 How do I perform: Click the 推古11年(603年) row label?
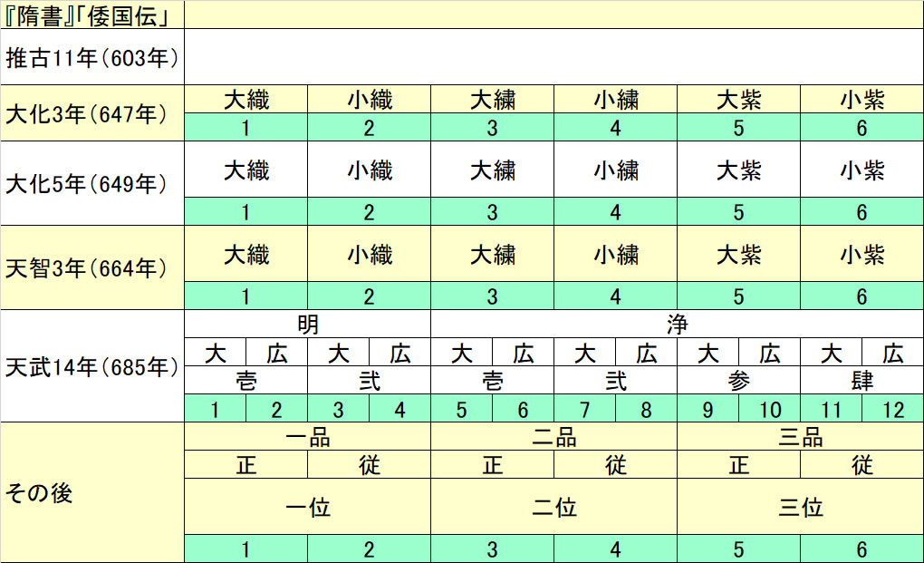click(91, 58)
